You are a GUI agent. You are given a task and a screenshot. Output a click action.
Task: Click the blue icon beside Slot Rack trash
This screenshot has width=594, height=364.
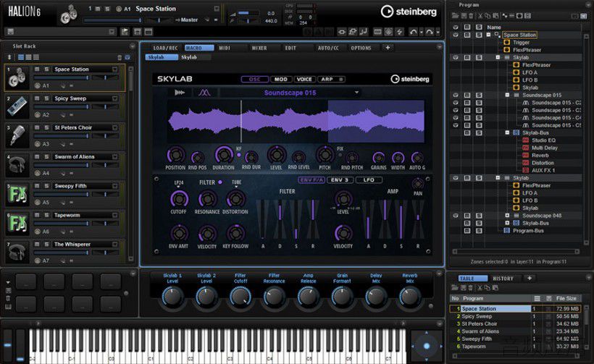pos(127,57)
